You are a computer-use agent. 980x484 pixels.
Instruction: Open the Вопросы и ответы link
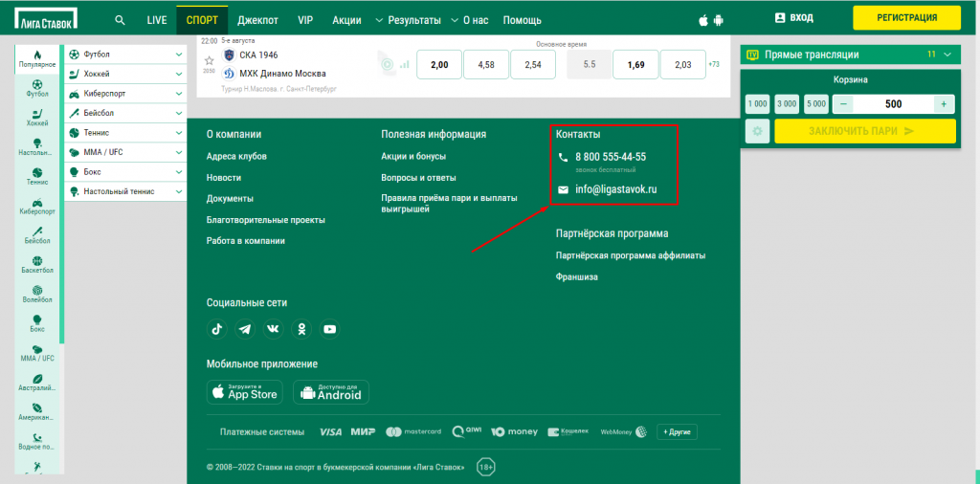pyautogui.click(x=418, y=178)
